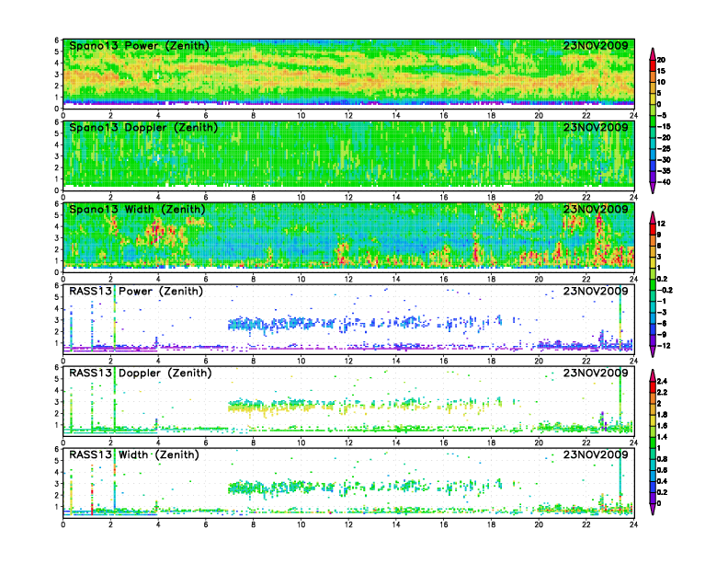The height and width of the screenshot is (563, 728).
Task: Click the '1.4' label on the bottom colorbar
Action: tap(662, 437)
